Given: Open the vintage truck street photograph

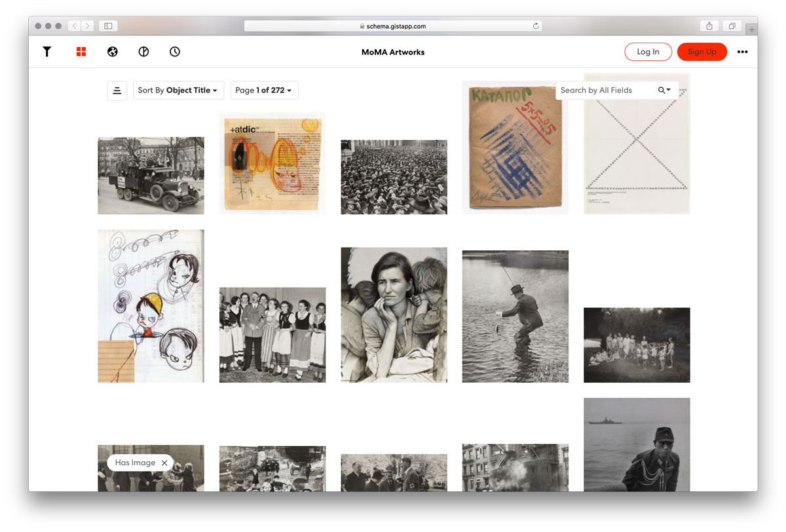Looking at the screenshot, I should [x=151, y=176].
